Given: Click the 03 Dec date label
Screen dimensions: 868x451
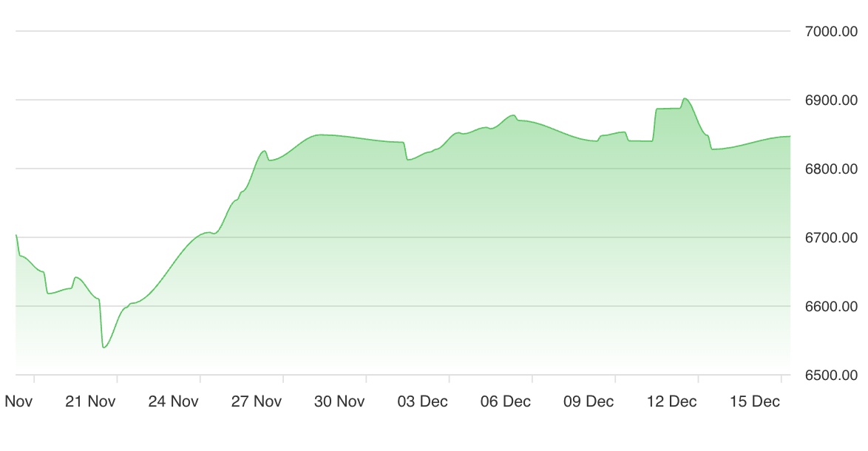Looking at the screenshot, I should (x=423, y=401).
